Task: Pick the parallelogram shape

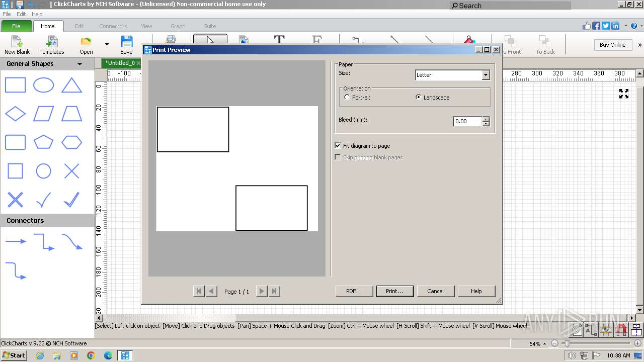Action: [x=43, y=114]
